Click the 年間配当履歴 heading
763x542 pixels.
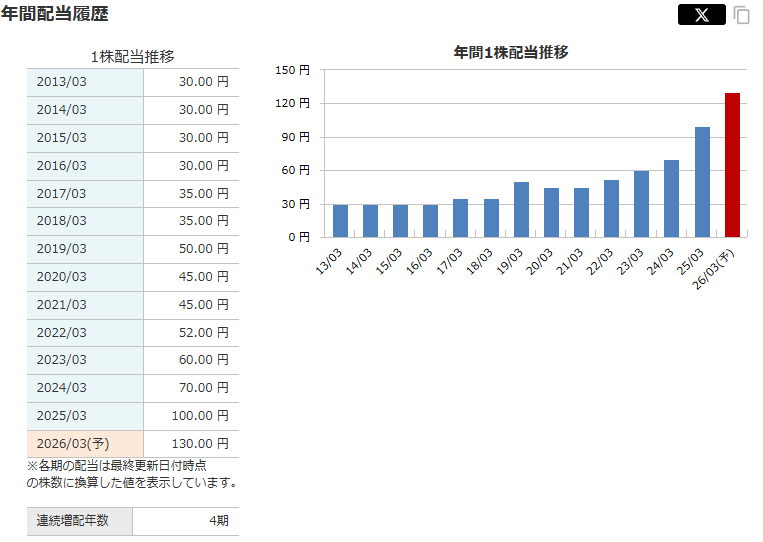coord(55,14)
